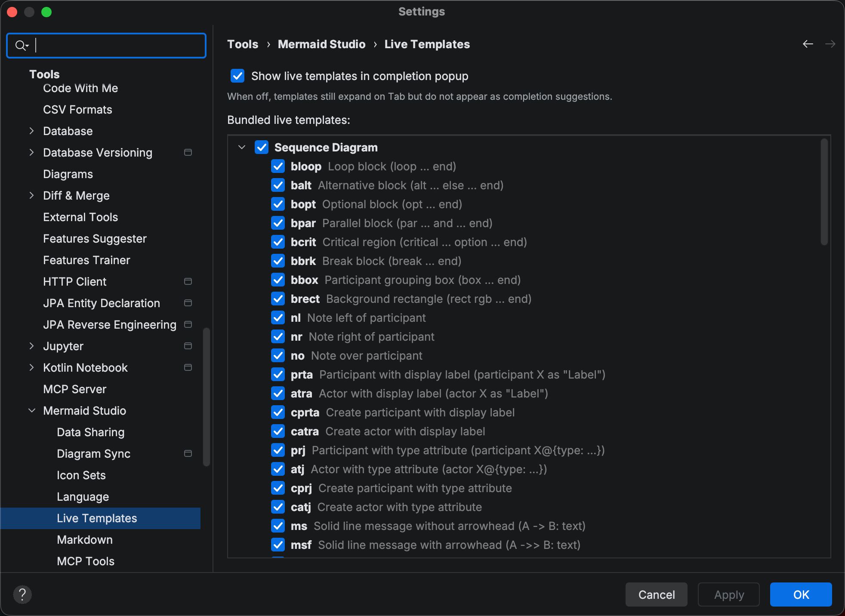The height and width of the screenshot is (616, 845).
Task: Toggle the bbrk break block template
Action: 278,261
